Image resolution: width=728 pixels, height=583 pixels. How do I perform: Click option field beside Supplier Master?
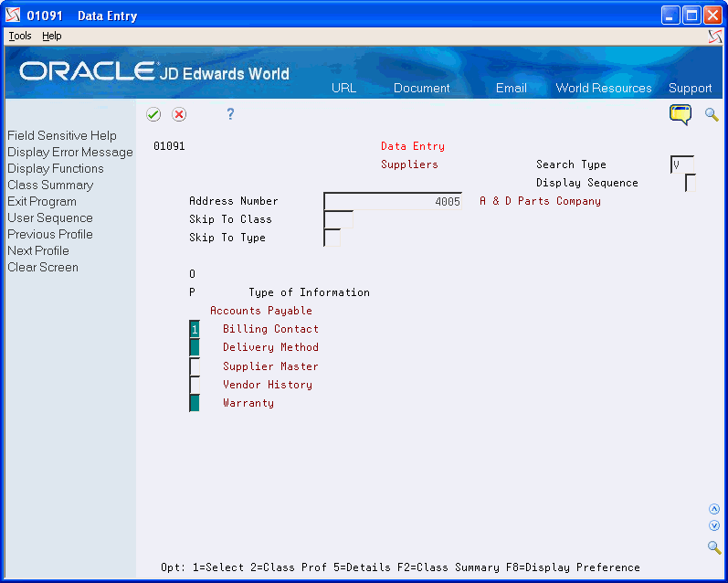(195, 366)
